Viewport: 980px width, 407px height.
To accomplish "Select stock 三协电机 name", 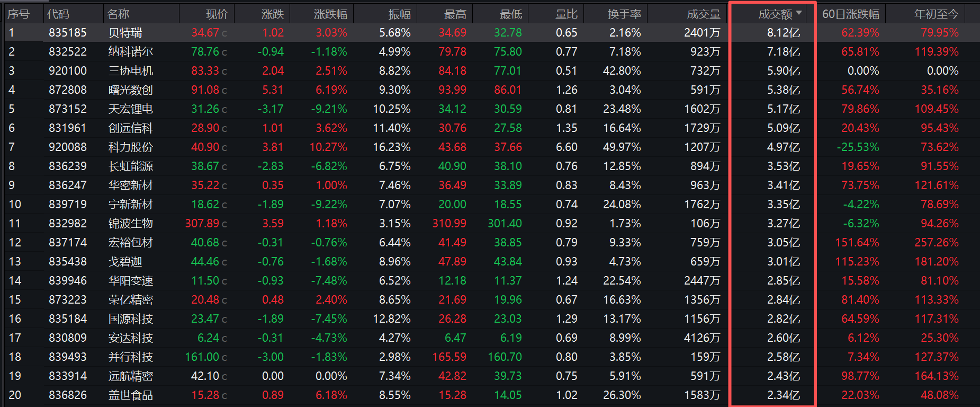I will point(131,71).
